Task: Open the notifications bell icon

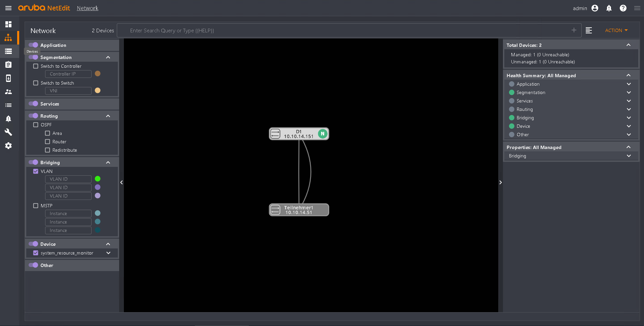Action: click(609, 8)
